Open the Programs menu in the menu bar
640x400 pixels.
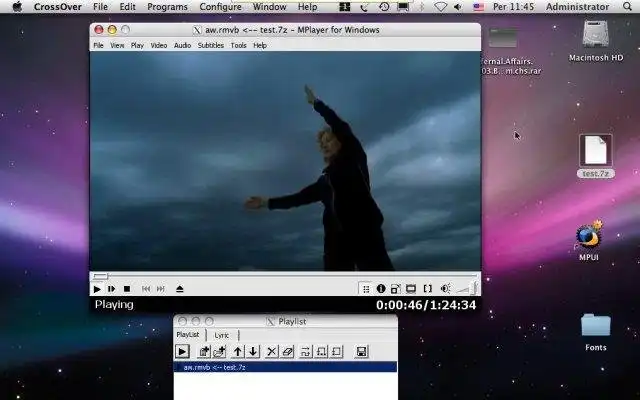(167, 7)
